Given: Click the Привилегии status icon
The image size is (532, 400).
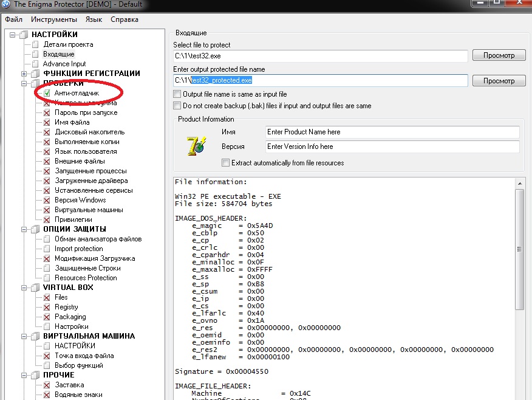Looking at the screenshot, I should [x=47, y=219].
